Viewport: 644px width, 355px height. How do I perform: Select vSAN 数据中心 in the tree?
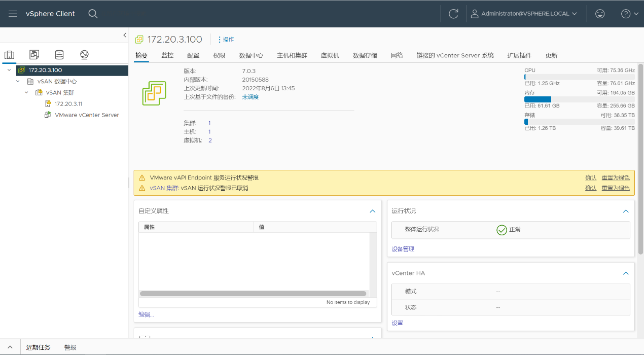click(x=57, y=81)
